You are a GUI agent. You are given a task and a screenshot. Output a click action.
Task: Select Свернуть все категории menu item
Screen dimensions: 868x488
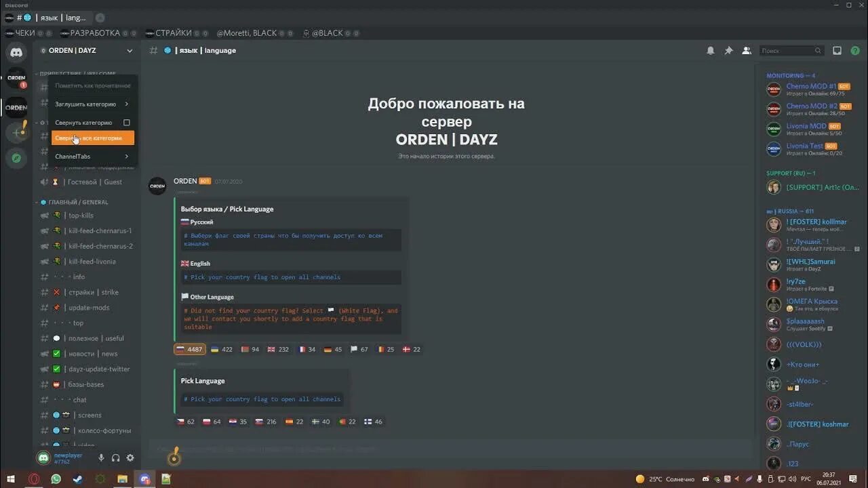(93, 138)
